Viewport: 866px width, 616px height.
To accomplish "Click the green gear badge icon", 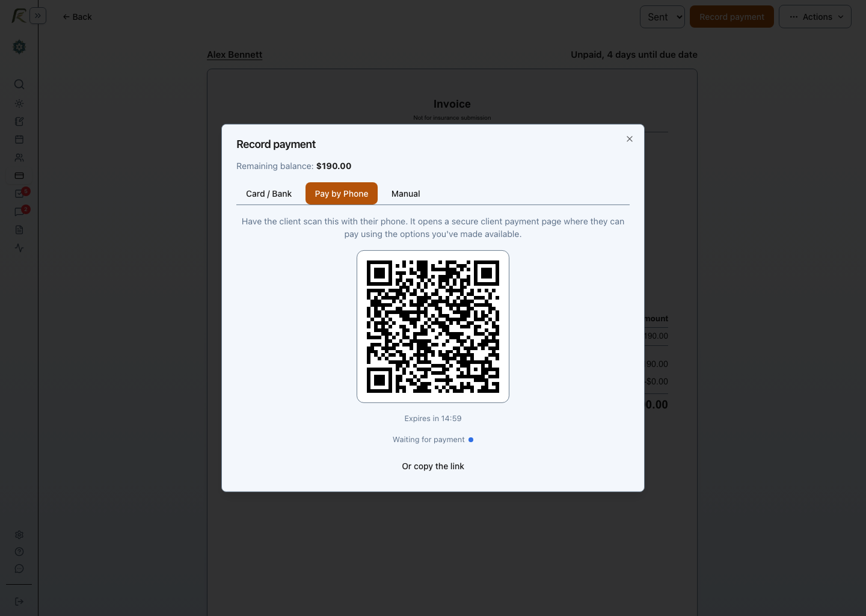I will (x=19, y=47).
